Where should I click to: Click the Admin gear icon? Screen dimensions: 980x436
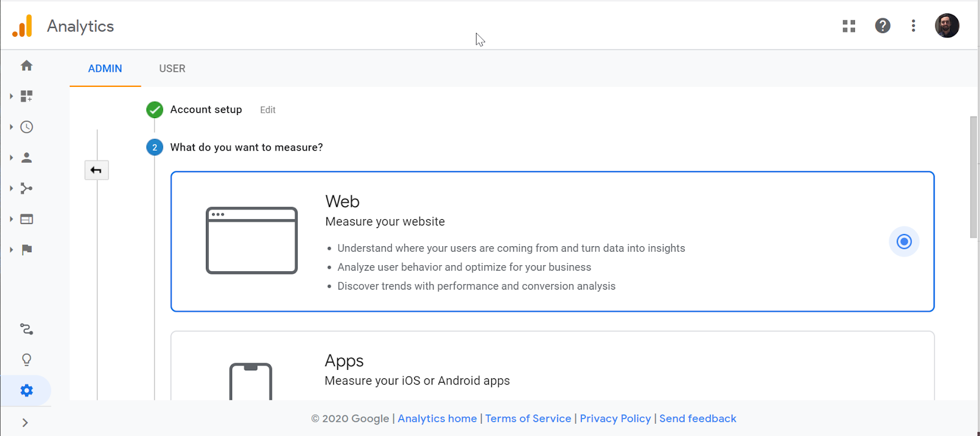pyautogui.click(x=26, y=390)
